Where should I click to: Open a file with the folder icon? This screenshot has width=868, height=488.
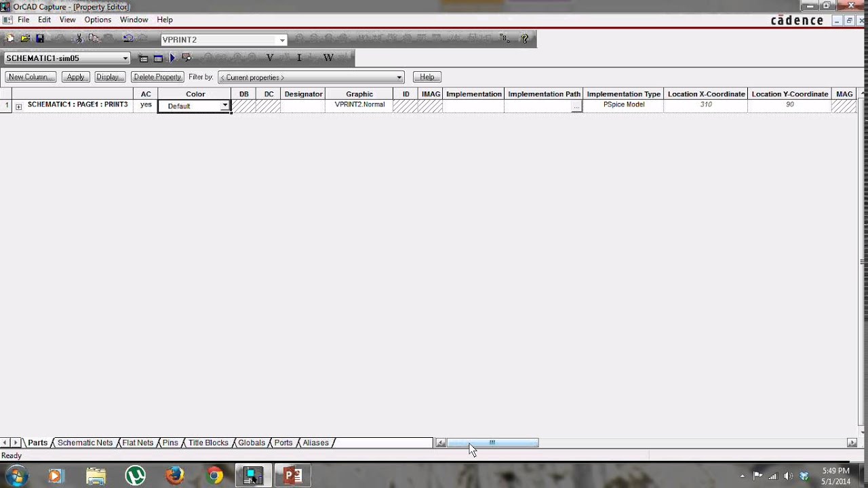tap(25, 39)
